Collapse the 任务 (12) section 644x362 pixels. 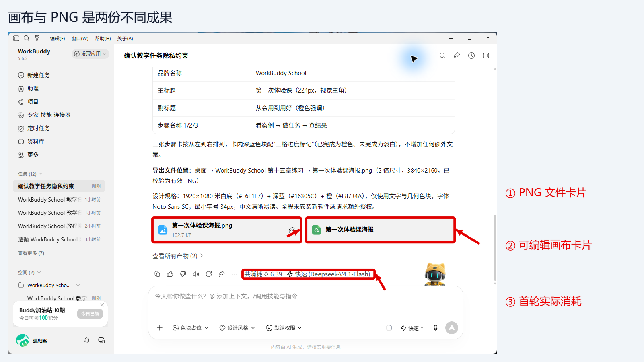(30, 174)
